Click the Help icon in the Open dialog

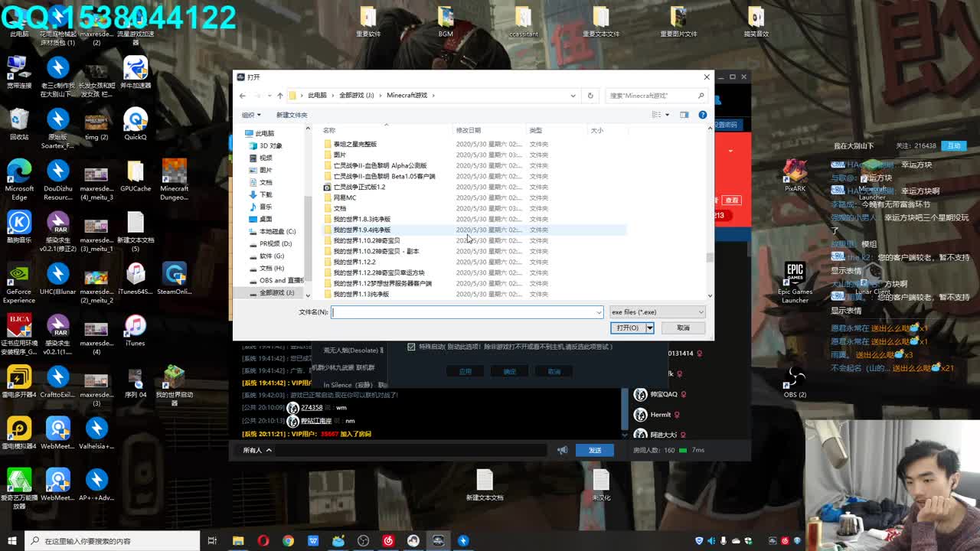[704, 114]
